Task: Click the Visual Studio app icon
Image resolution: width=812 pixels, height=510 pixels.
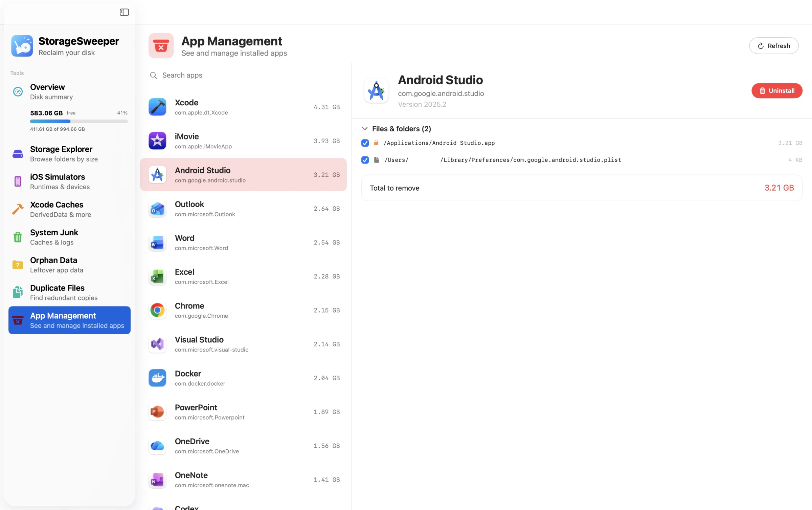Action: pos(157,344)
